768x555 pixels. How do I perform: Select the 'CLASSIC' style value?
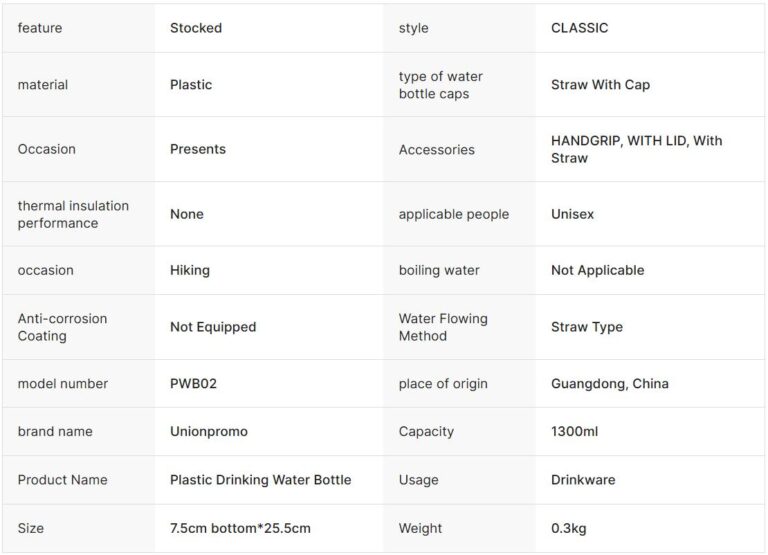click(579, 28)
